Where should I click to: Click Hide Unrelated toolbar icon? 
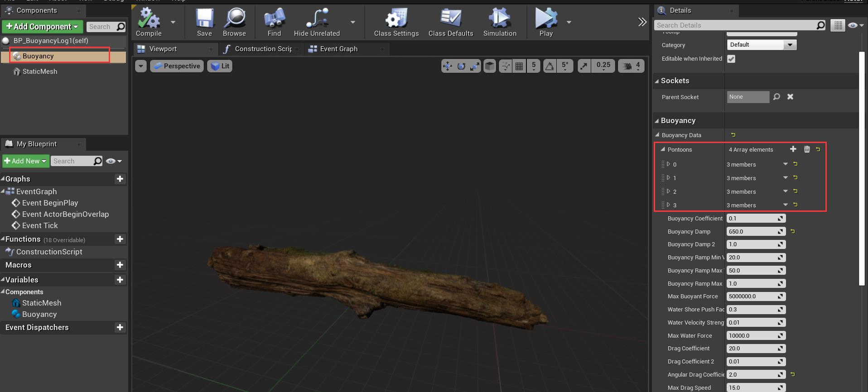point(317,22)
